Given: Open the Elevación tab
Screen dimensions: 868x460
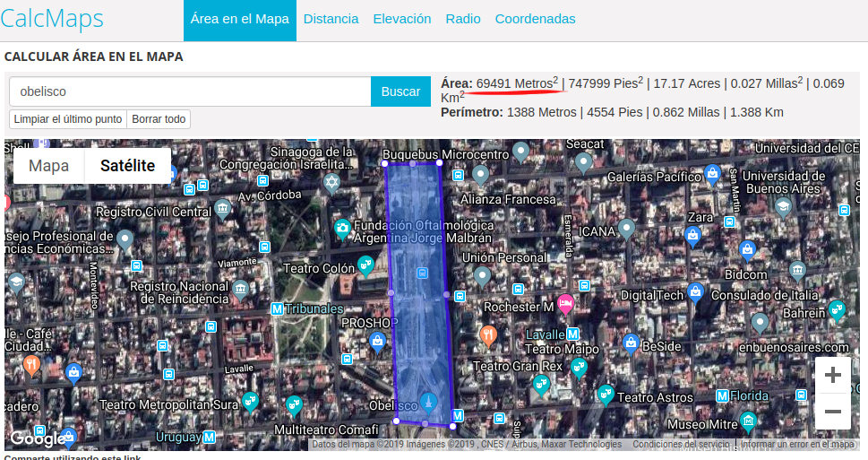Looking at the screenshot, I should (402, 19).
